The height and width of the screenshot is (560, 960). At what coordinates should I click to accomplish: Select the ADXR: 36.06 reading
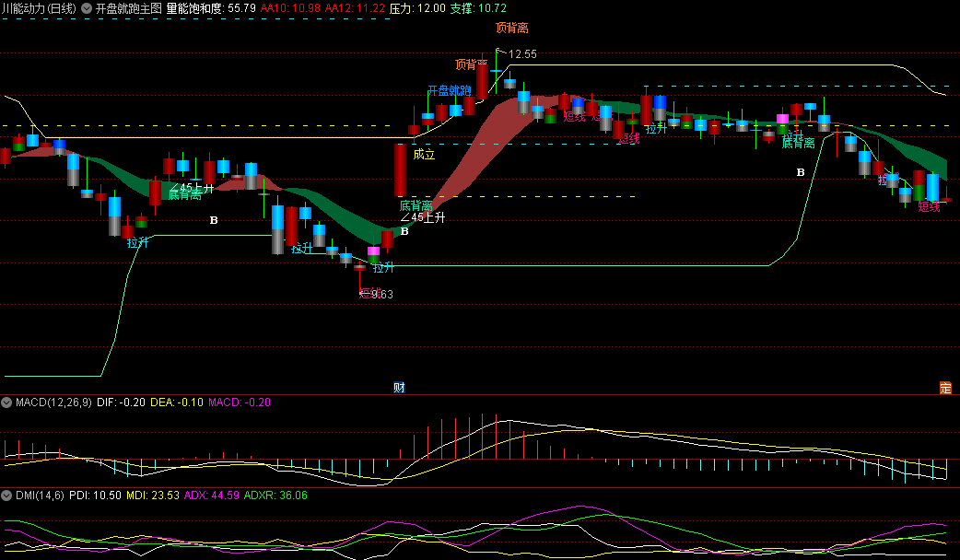pyautogui.click(x=275, y=496)
